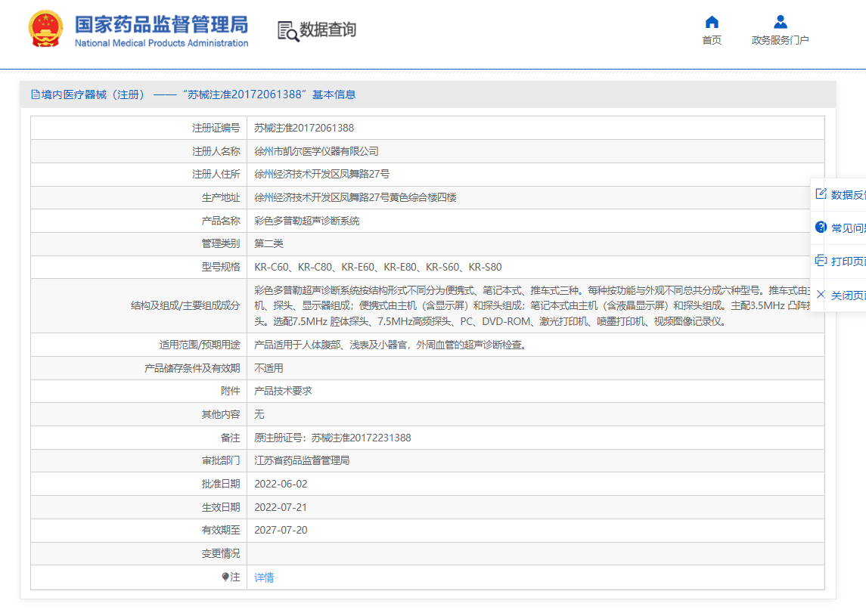
Task: Click the 常见问题 question mark icon
Action: [821, 228]
